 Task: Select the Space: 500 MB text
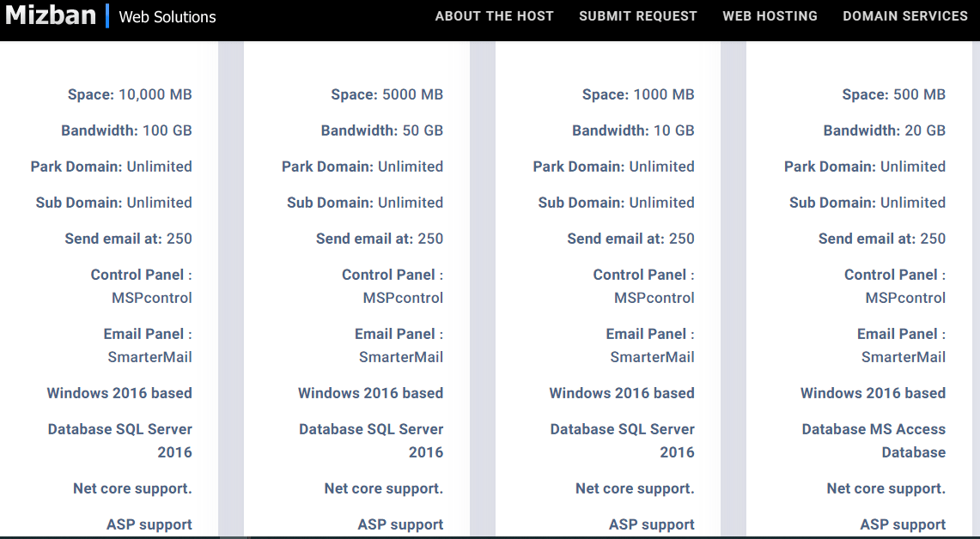click(x=894, y=94)
